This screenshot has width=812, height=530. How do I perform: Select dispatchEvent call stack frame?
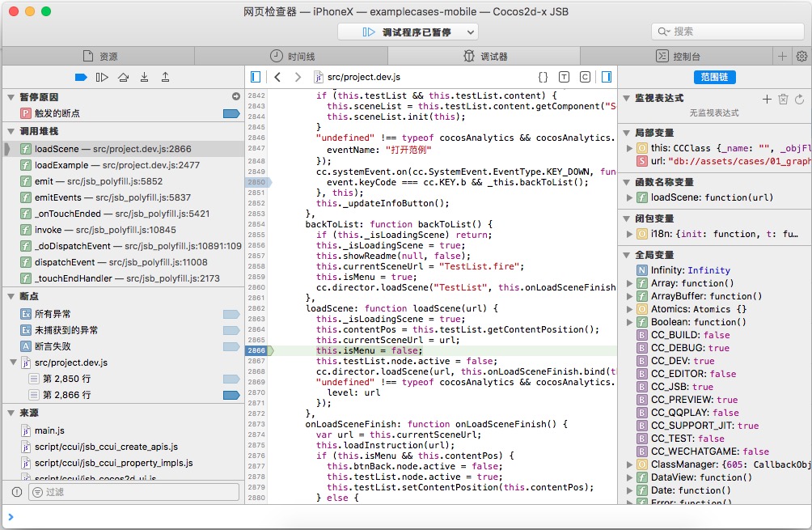coord(123,262)
